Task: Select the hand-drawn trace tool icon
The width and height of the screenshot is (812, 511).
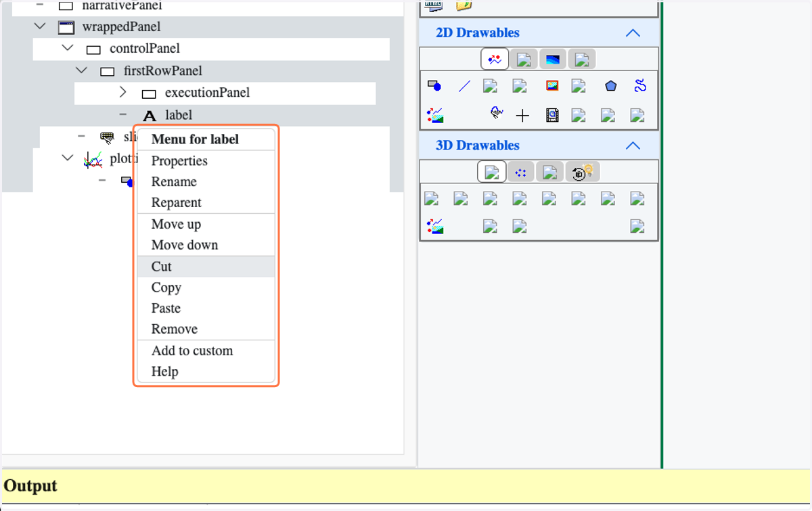Action: 497,114
